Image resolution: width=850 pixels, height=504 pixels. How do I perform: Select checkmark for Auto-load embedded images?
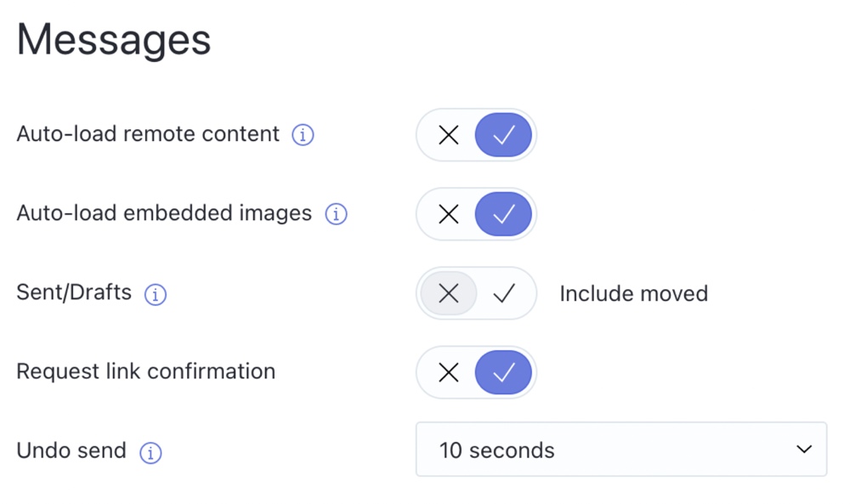(503, 214)
